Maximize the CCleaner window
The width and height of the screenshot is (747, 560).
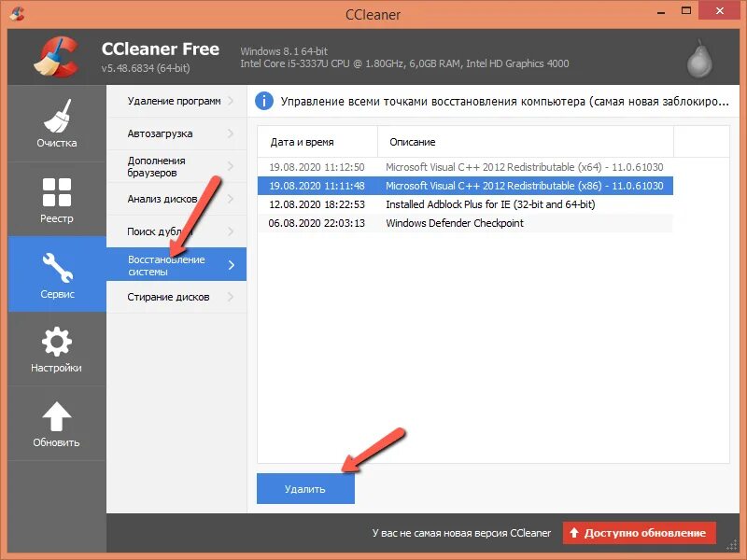pyautogui.click(x=686, y=11)
